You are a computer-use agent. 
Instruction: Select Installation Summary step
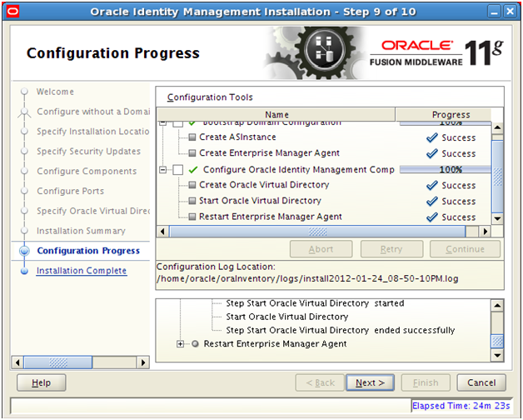pos(81,231)
